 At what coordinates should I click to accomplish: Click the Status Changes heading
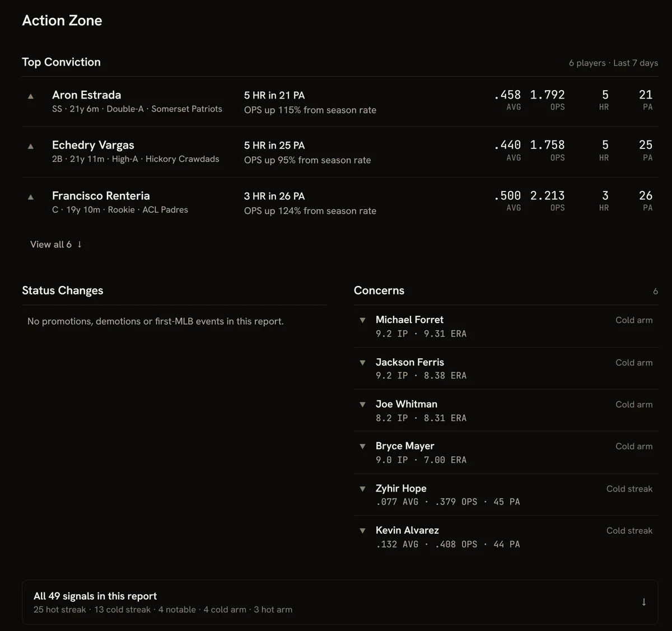63,291
